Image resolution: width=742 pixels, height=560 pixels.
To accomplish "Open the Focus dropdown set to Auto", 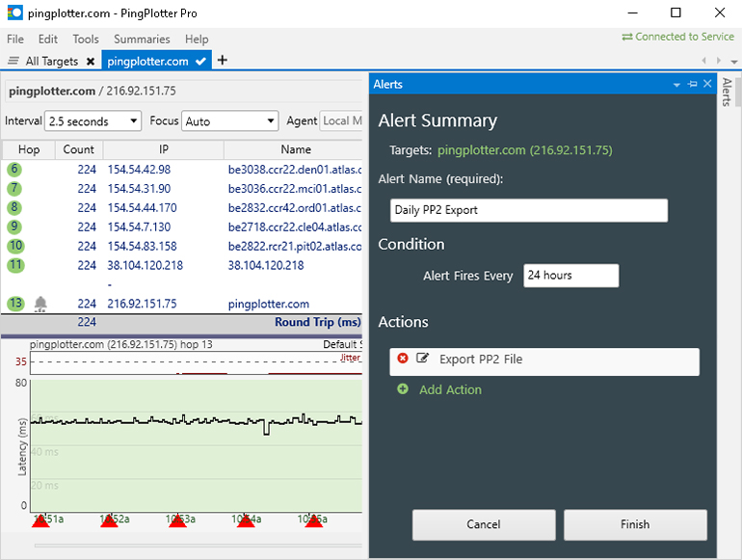I will click(x=230, y=121).
